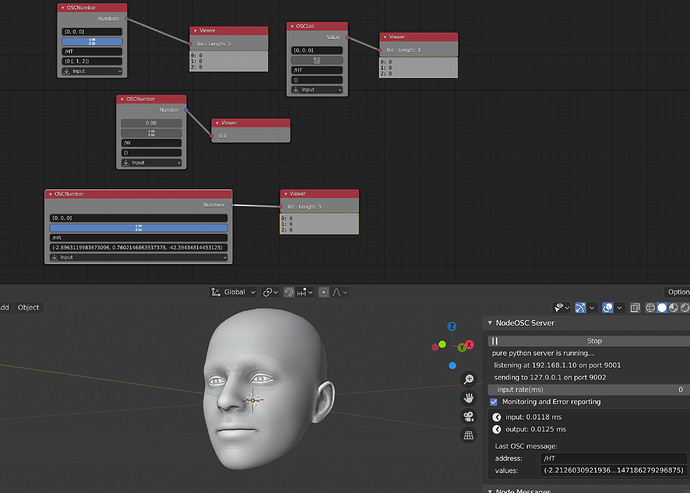The width and height of the screenshot is (690, 493).
Task: Switch perspective/orthographic with the grid icon
Action: tap(469, 435)
